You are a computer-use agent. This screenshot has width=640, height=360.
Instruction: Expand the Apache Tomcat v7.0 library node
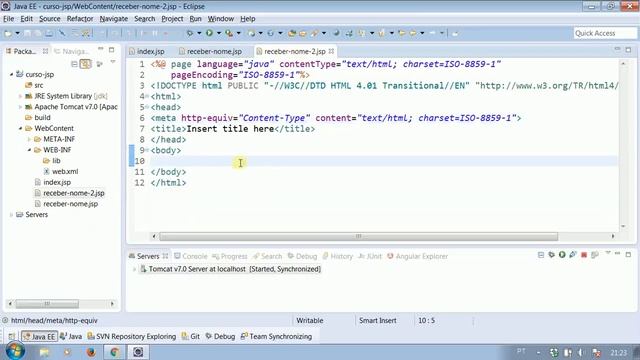[20, 107]
